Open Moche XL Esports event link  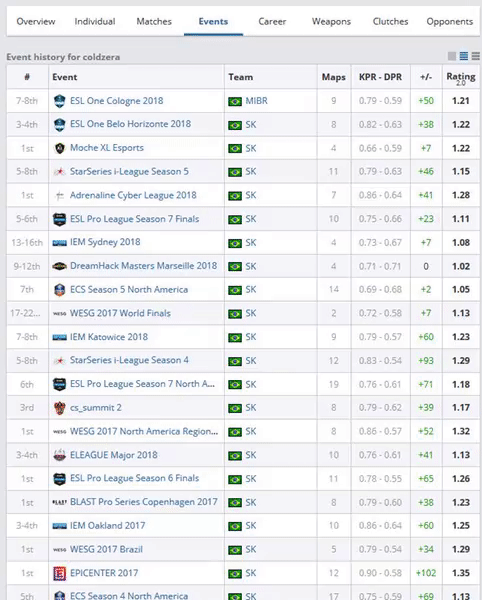[x=107, y=148]
